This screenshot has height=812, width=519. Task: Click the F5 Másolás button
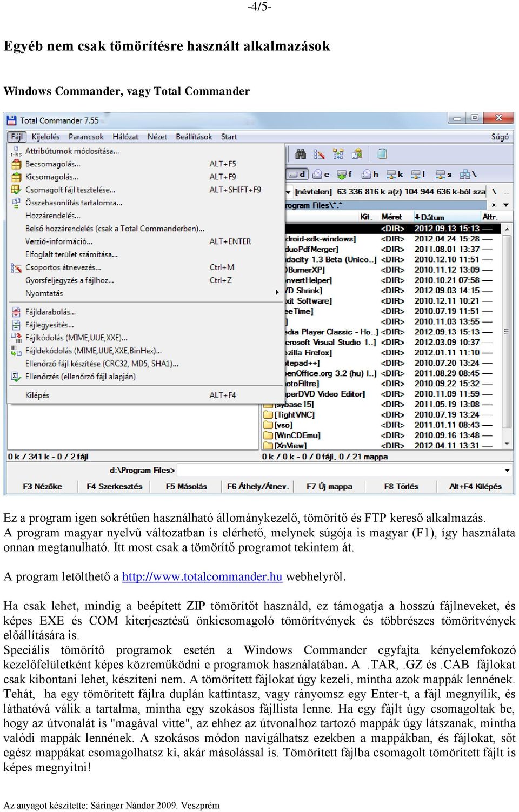click(187, 486)
